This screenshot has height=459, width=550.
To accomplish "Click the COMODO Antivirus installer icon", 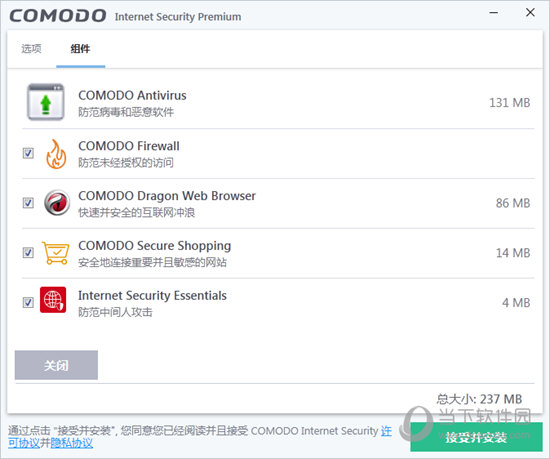I will 46,102.
